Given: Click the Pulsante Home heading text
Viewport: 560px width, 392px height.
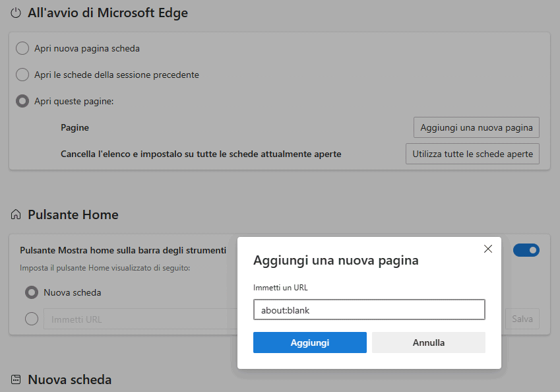Looking at the screenshot, I should [x=73, y=214].
